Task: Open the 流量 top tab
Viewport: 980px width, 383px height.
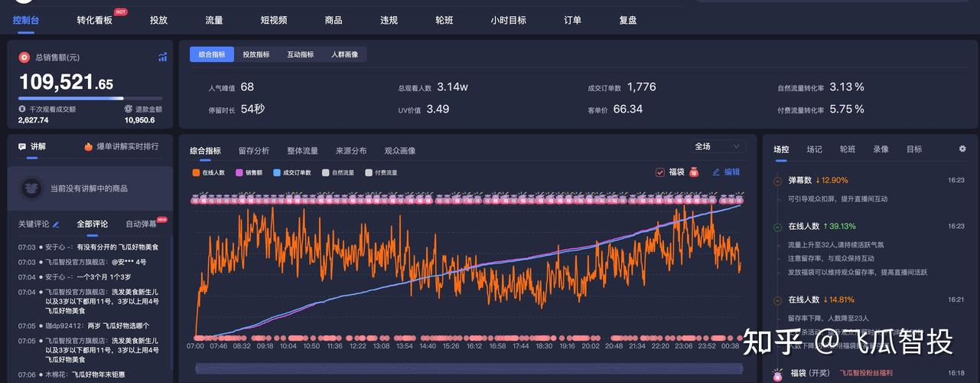Action: click(x=214, y=20)
